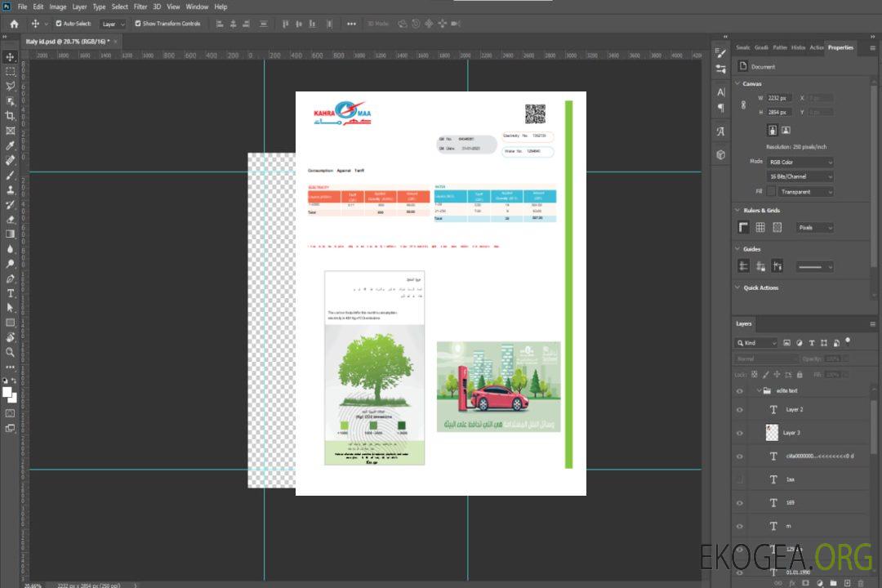The height and width of the screenshot is (588, 882).
Task: Select the Crop tool
Action: click(11, 116)
